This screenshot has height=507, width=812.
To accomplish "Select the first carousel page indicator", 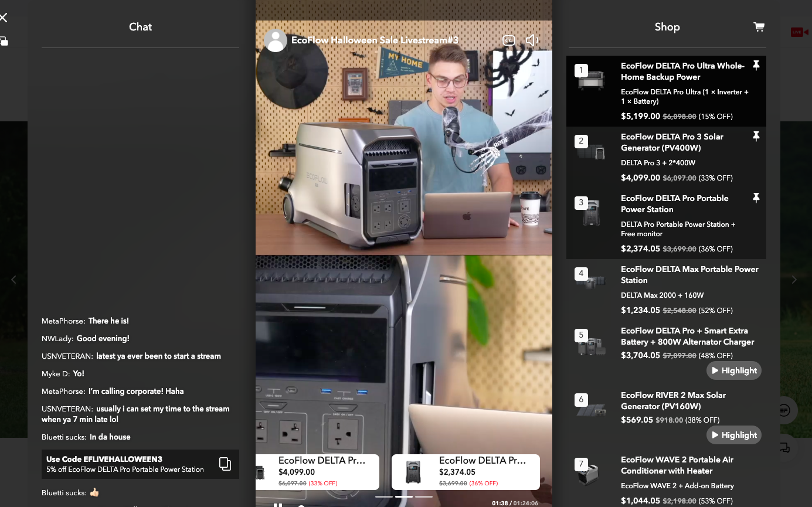I will (383, 496).
